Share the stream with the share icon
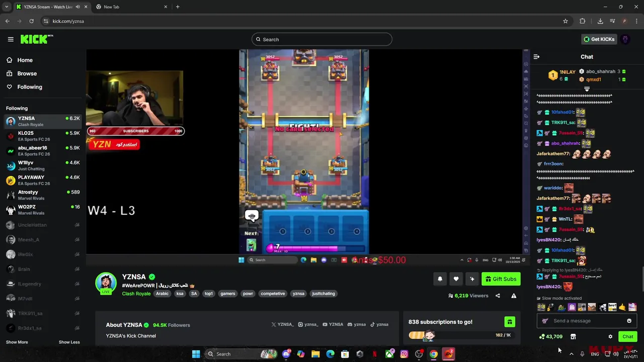The width and height of the screenshot is (644, 362). click(498, 296)
